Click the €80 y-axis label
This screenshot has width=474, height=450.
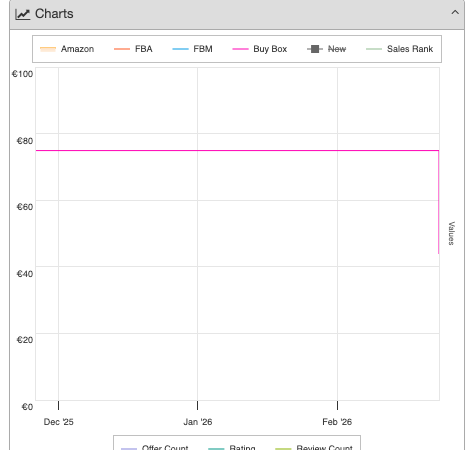point(25,141)
